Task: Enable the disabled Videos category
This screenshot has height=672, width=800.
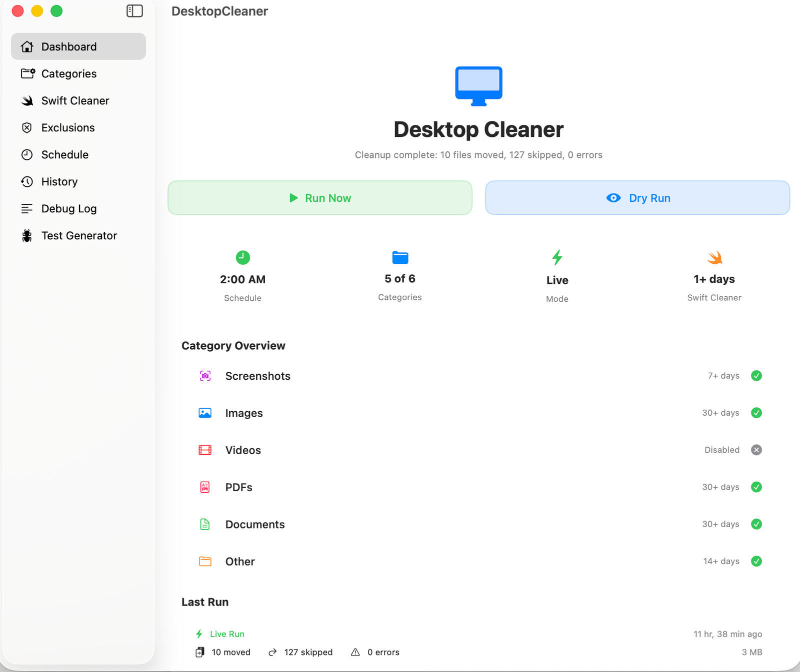Action: (756, 450)
